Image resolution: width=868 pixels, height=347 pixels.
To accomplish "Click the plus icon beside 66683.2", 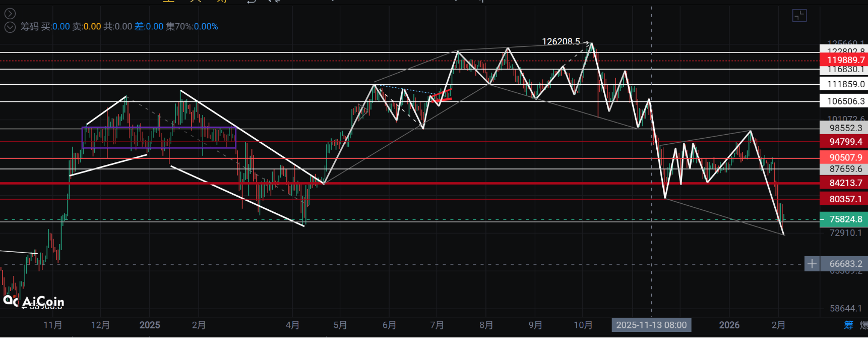I will point(812,264).
